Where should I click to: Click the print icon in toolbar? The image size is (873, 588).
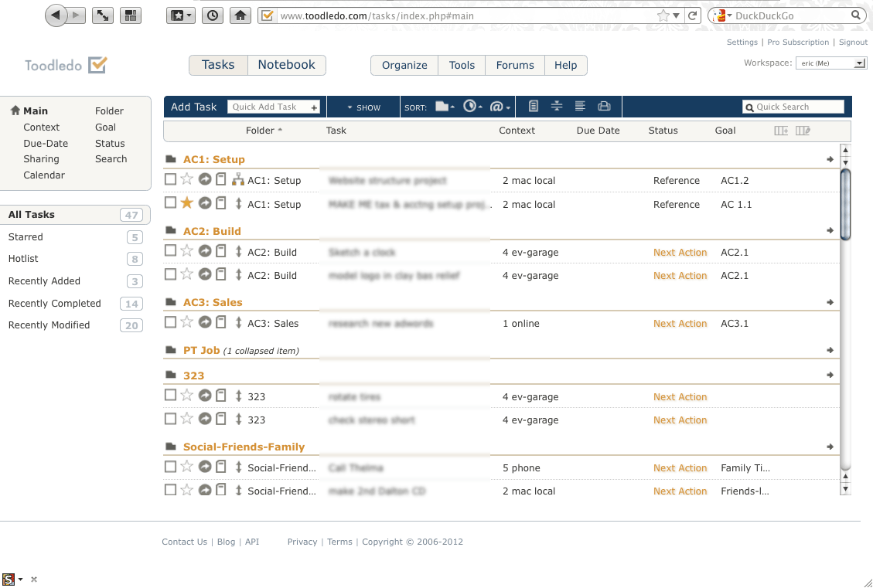[x=604, y=107]
